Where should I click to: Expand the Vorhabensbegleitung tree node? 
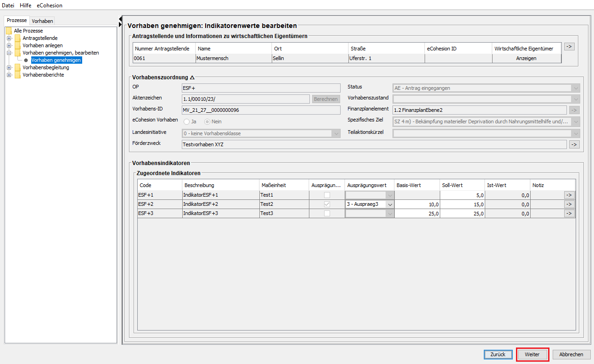tap(9, 67)
